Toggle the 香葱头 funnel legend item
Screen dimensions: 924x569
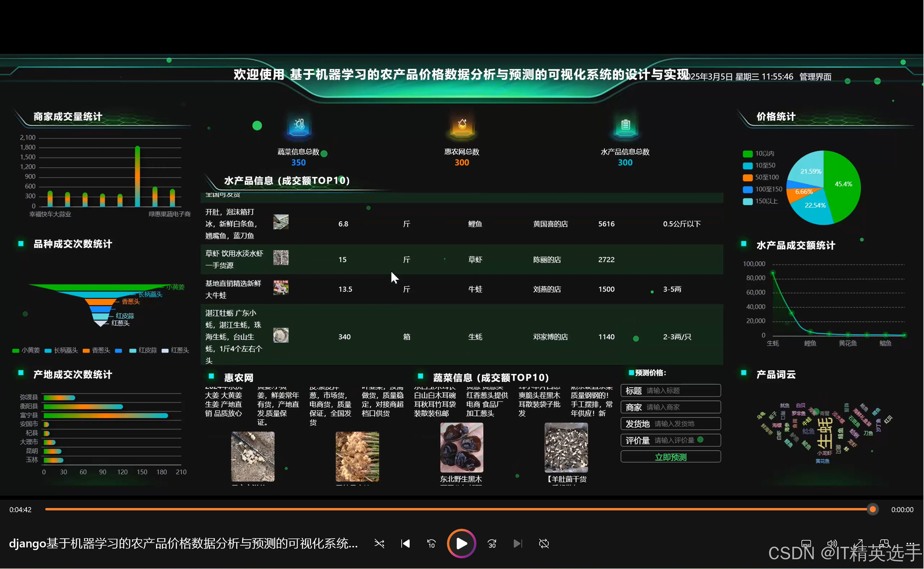[96, 350]
